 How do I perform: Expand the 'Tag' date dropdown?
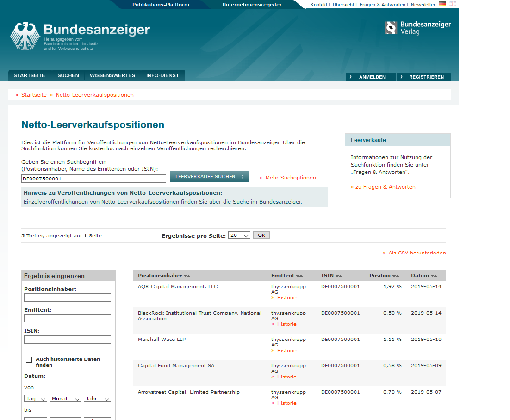(x=36, y=399)
